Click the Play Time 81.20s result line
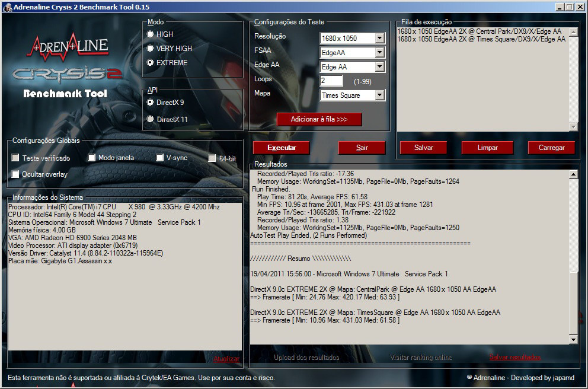This screenshot has height=389, width=588. 312,196
